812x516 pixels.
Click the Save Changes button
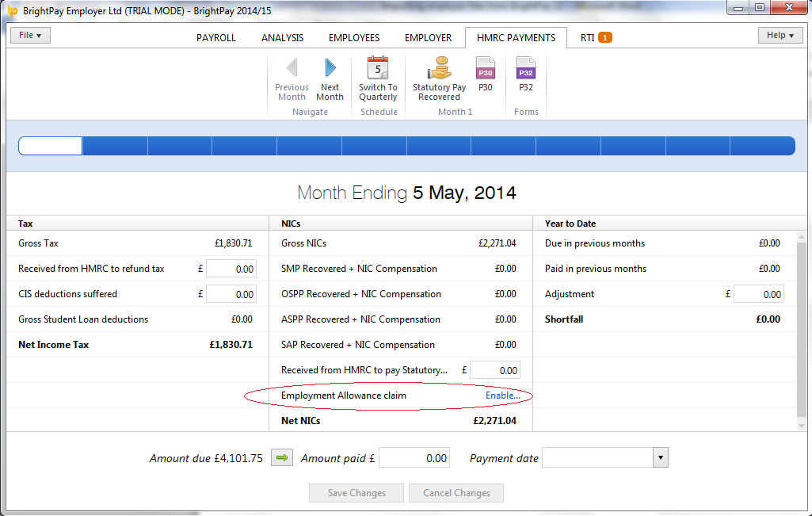(356, 493)
